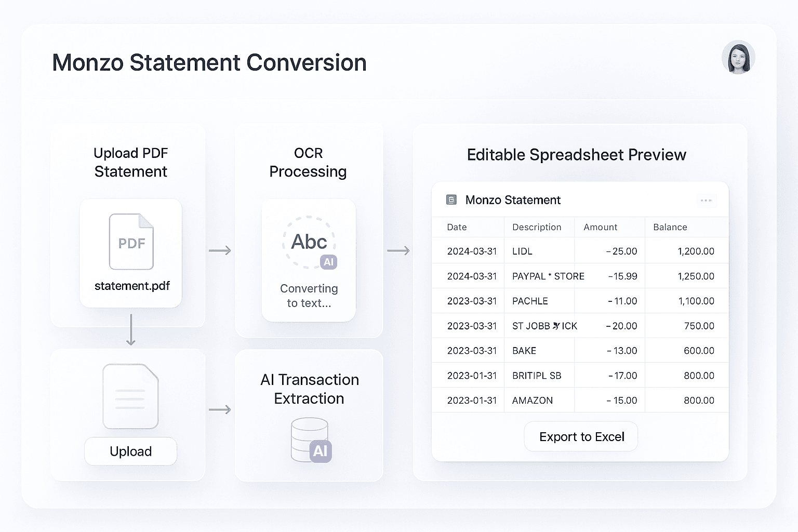
Task: Click the AI badge on Abc icon
Action: 328,262
